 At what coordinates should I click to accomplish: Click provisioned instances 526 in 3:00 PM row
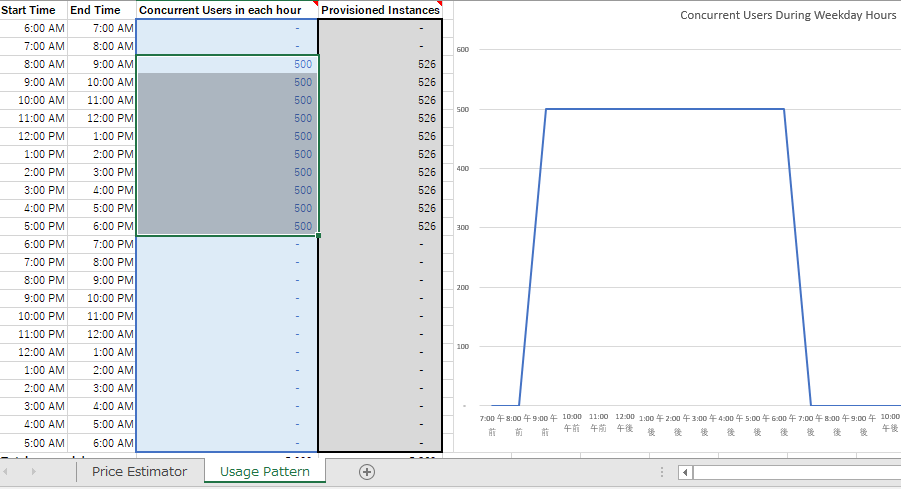coord(380,190)
